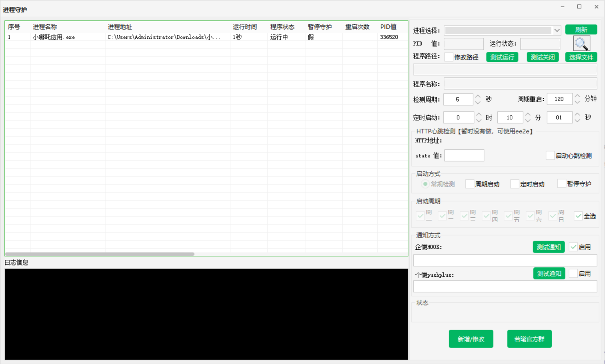Check the 周期启动 option
Image resolution: width=605 pixels, height=364 pixels.
[x=470, y=184]
